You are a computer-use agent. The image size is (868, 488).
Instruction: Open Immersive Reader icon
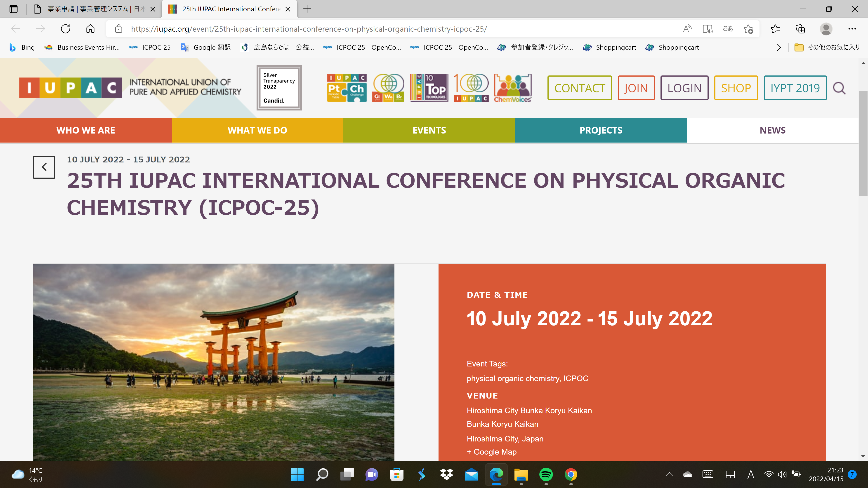tap(708, 29)
